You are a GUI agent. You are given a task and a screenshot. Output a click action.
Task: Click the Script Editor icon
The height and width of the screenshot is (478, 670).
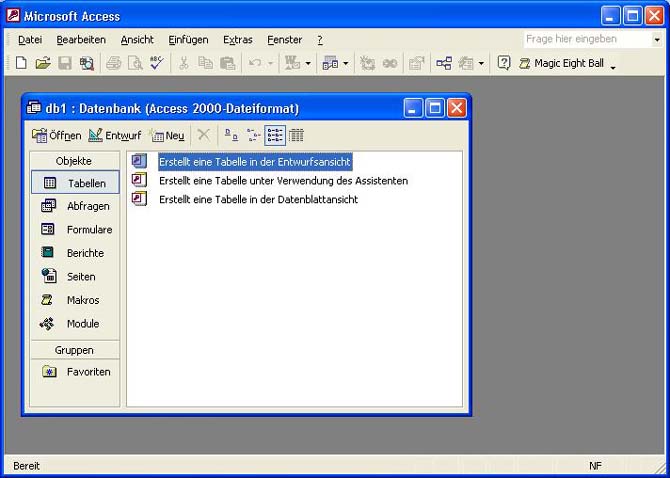(390, 63)
